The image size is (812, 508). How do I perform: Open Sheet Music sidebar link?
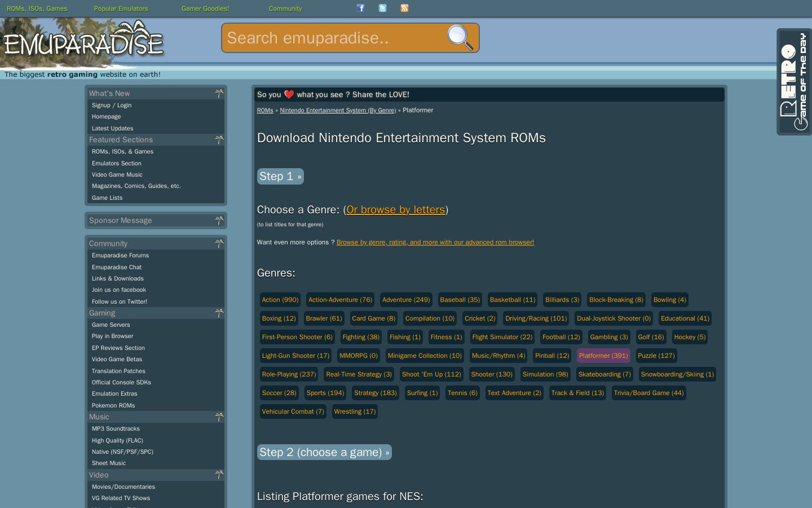tap(109, 463)
